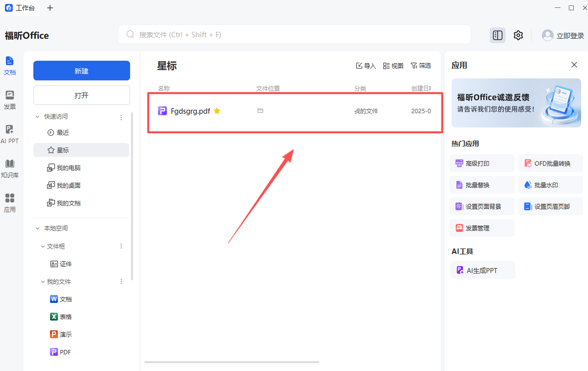
Task: Open the 发票 sidebar section
Action: [10, 100]
